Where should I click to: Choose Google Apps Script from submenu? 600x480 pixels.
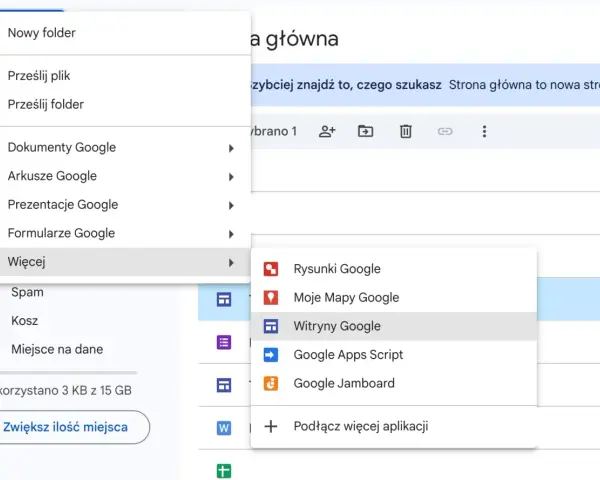394,355
